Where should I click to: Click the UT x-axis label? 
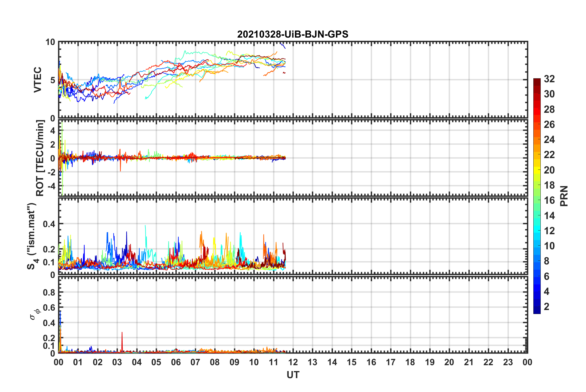(x=293, y=375)
